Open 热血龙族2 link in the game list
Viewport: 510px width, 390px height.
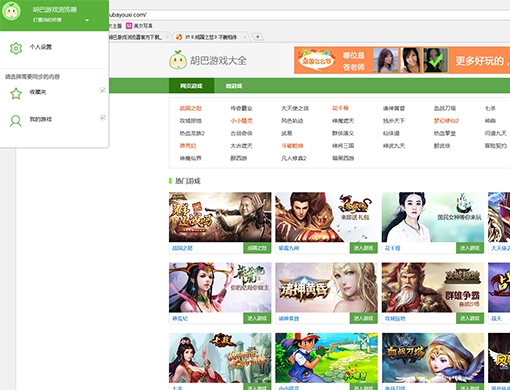[192, 133]
